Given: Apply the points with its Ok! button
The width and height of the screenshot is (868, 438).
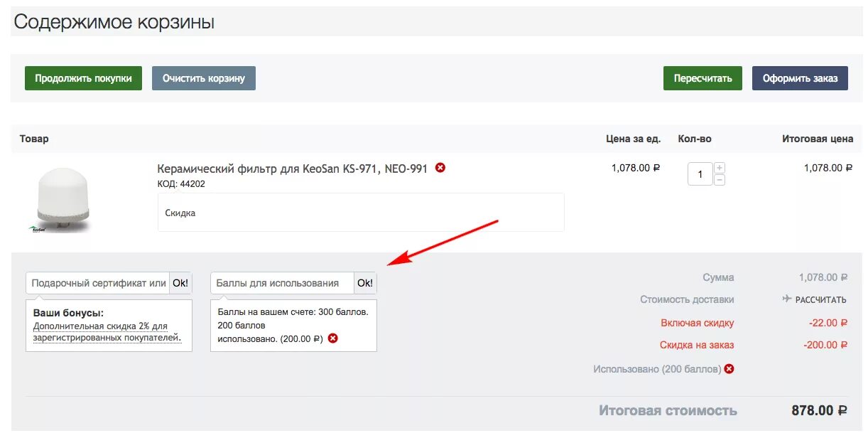Looking at the screenshot, I should pyautogui.click(x=365, y=283).
